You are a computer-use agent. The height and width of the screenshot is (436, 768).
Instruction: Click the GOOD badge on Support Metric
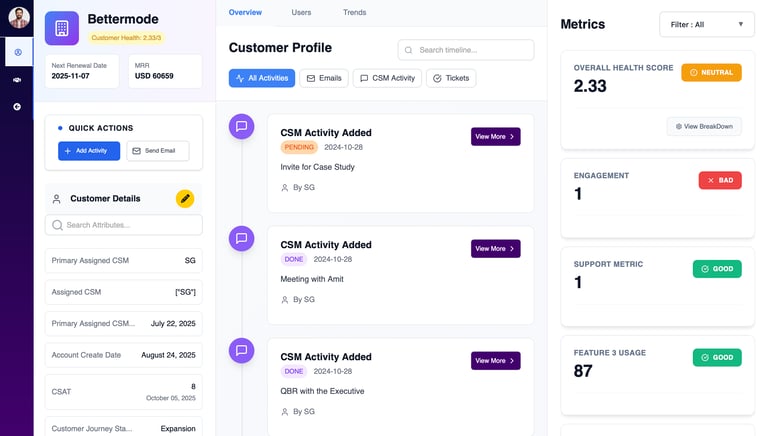(717, 269)
